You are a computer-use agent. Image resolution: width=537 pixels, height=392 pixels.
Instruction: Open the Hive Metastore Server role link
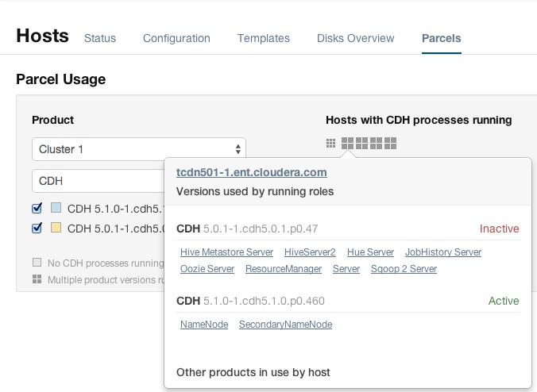click(226, 252)
